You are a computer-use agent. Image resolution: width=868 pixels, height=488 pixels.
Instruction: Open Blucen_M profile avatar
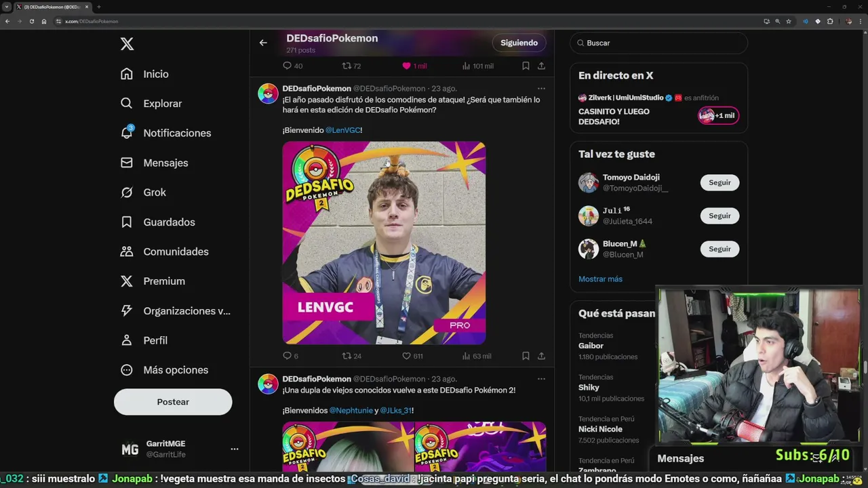pyautogui.click(x=589, y=249)
